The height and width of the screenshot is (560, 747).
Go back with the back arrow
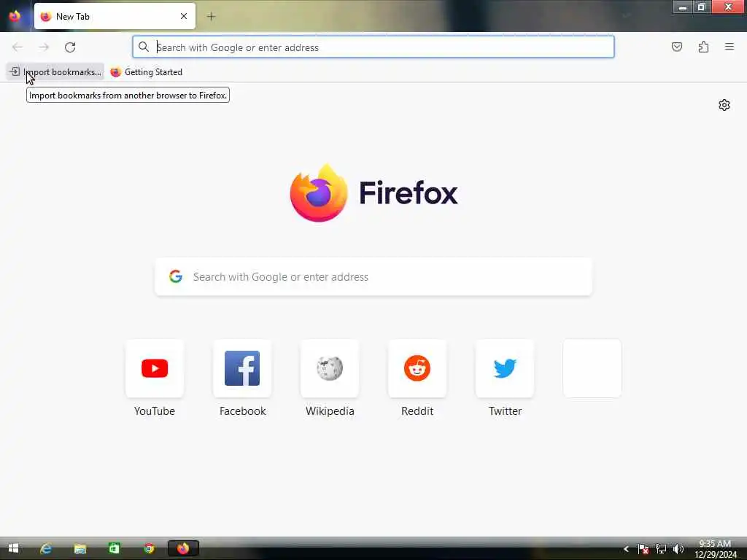[x=18, y=47]
